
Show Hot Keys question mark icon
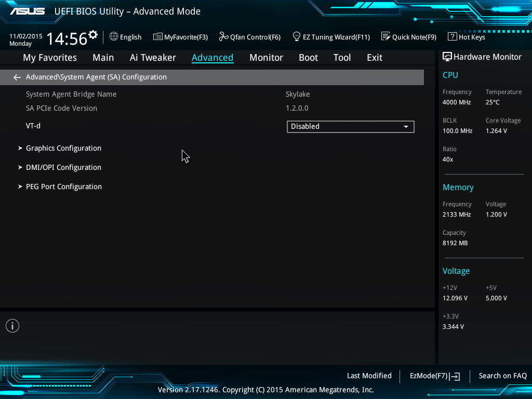452,37
